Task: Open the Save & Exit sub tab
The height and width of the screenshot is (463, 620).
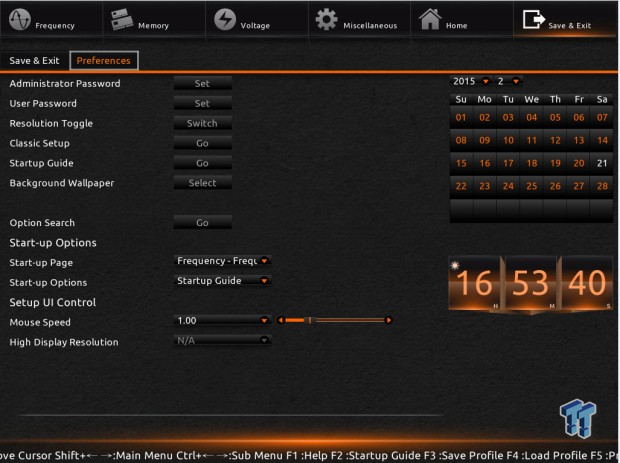Action: point(34,60)
